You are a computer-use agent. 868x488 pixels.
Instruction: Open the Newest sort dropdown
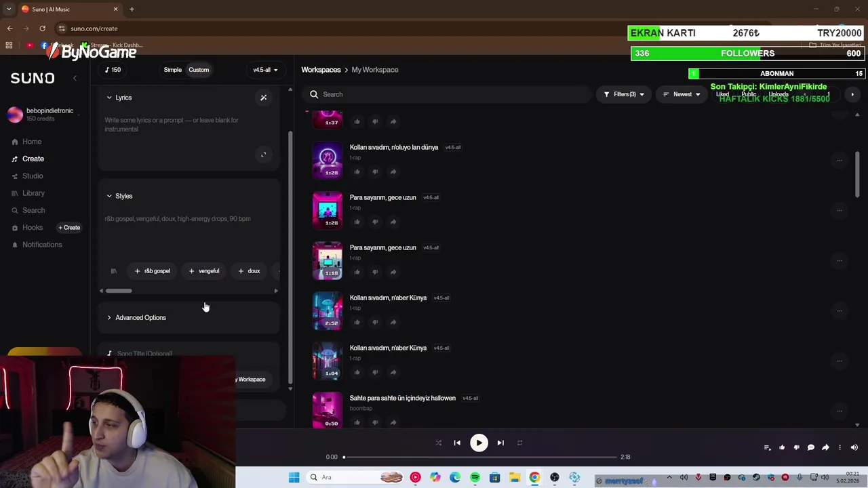point(680,94)
